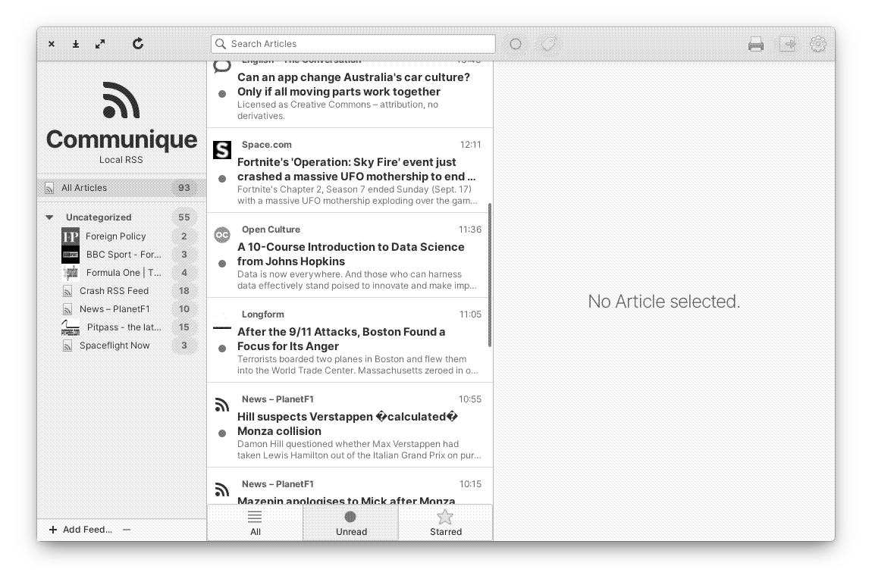The image size is (872, 588).
Task: Click the 12:11 timestamp on Space.com article
Action: [x=470, y=145]
